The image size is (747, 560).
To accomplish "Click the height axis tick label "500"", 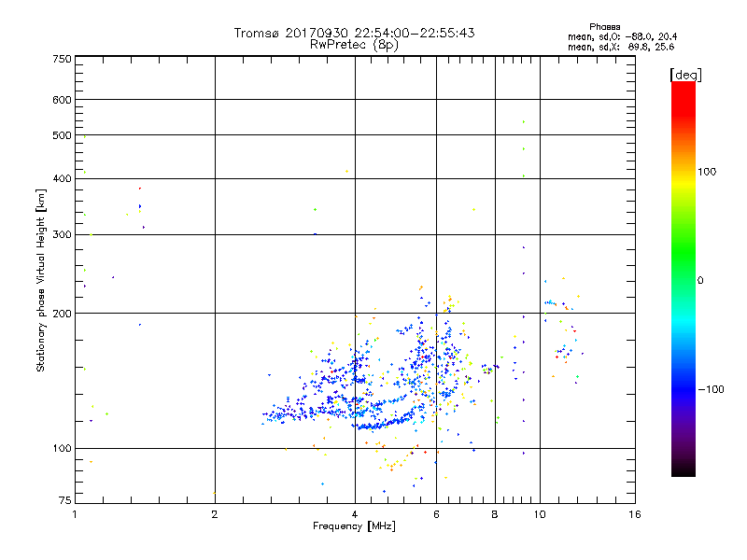I will 62,135.
